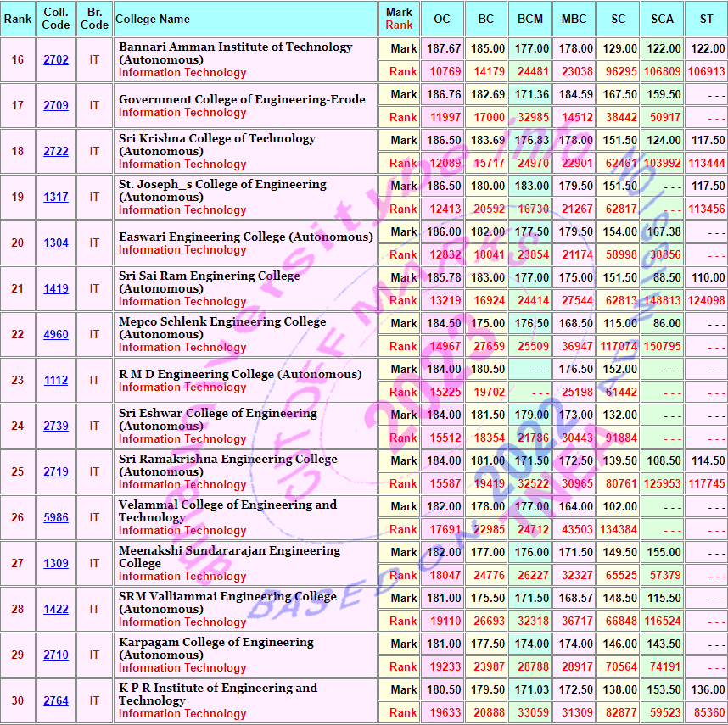This screenshot has width=728, height=725.
Task: Open college code 2702 link
Action: click(x=56, y=60)
